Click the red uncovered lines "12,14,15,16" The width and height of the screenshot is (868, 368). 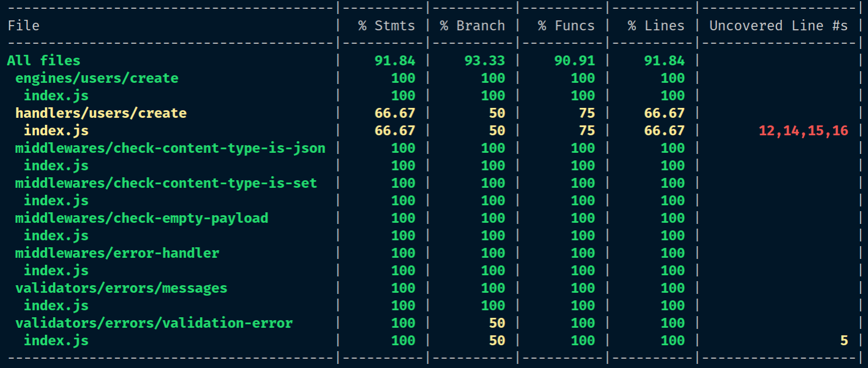[x=803, y=131]
